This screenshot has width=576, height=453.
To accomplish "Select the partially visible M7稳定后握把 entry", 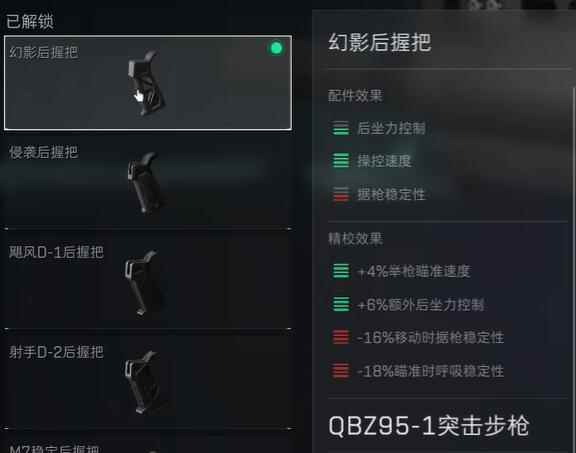I will click(54, 449).
